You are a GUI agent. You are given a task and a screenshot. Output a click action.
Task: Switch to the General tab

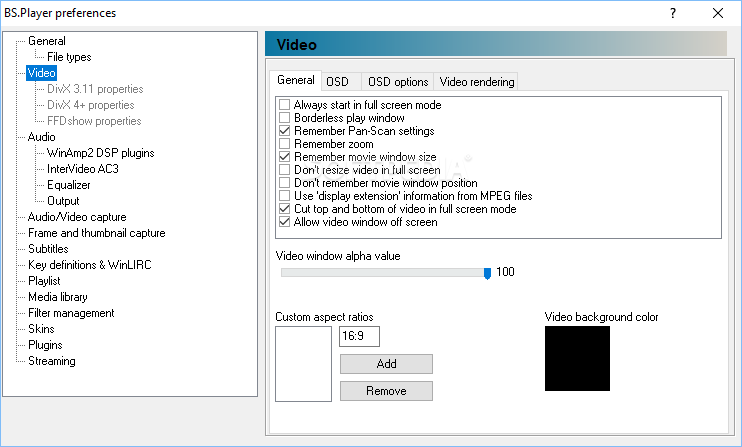[296, 80]
